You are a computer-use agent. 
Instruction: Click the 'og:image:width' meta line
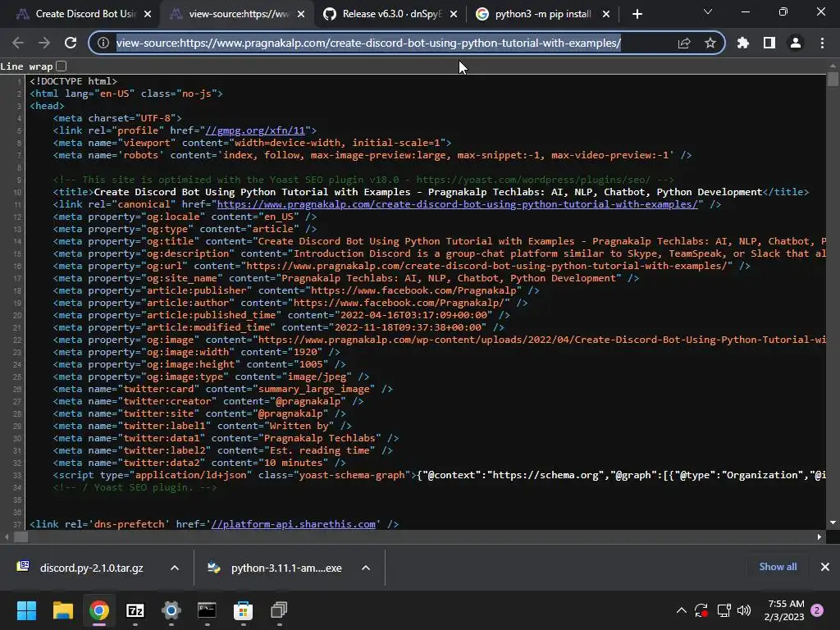tap(196, 352)
